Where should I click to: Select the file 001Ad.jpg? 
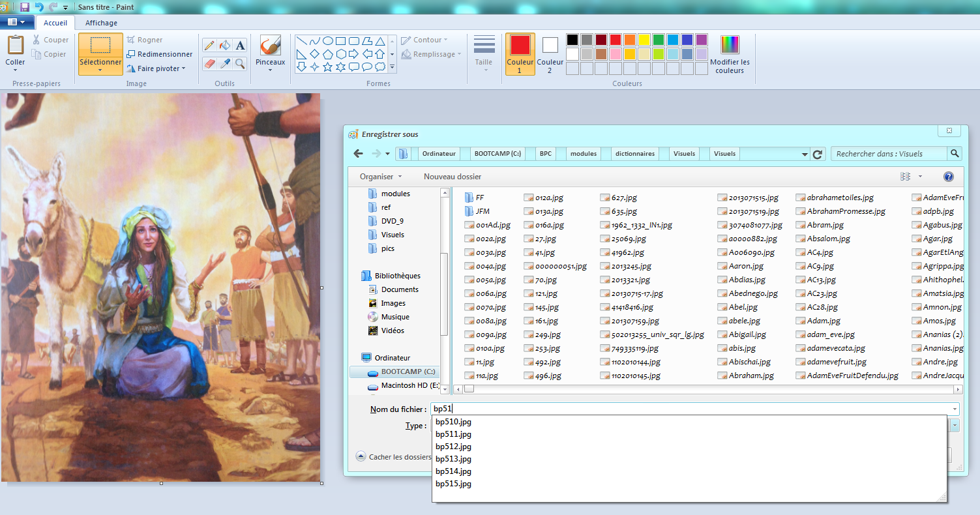click(x=487, y=225)
